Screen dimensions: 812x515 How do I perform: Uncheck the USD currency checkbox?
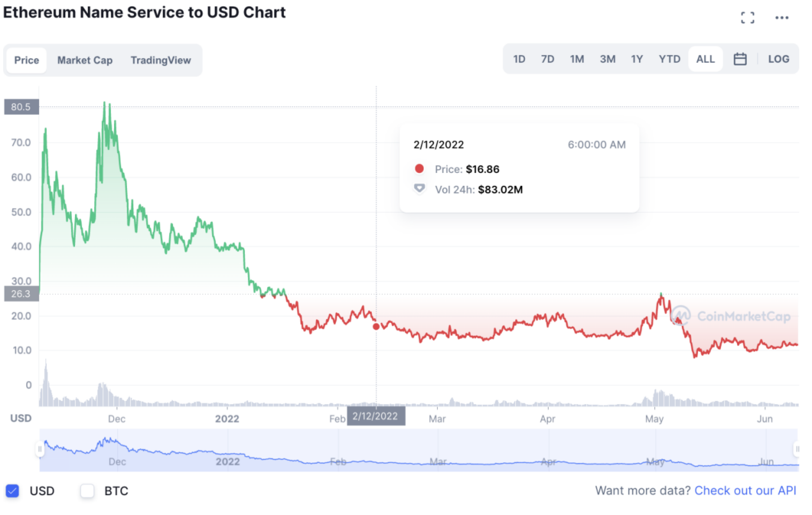[x=12, y=491]
